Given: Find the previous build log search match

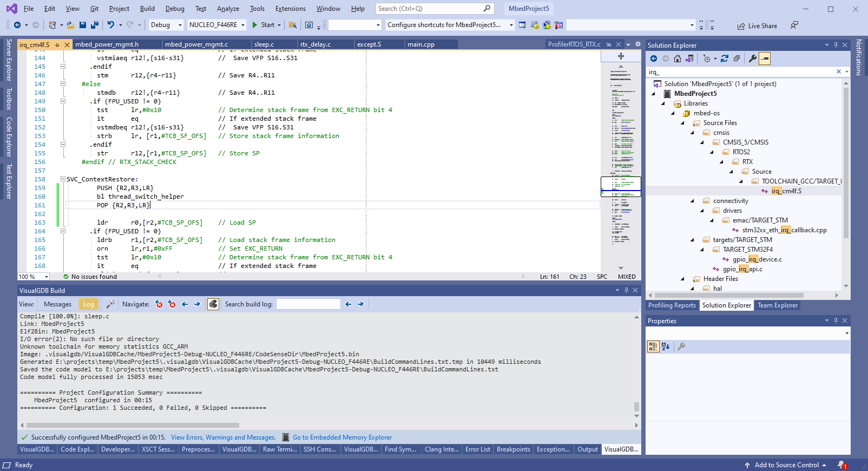Looking at the screenshot, I should [x=348, y=304].
